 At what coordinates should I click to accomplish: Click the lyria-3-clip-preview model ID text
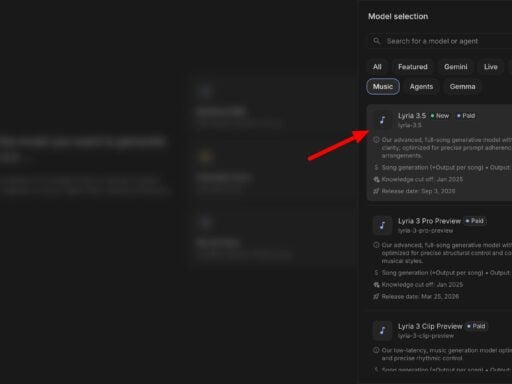point(426,336)
